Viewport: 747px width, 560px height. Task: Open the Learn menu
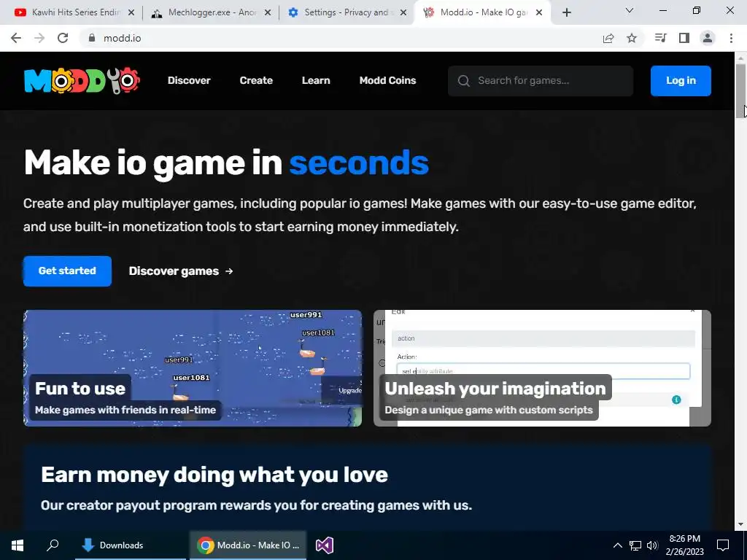[x=316, y=80]
